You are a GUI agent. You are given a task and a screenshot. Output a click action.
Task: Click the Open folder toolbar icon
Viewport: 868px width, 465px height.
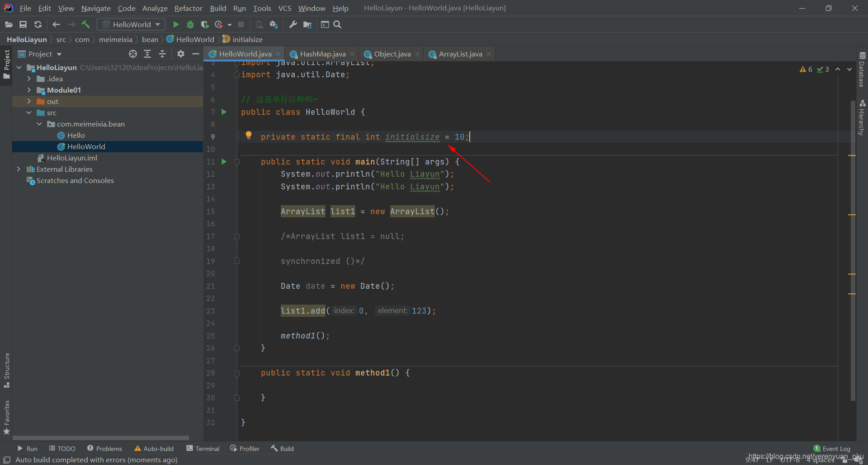(x=9, y=24)
